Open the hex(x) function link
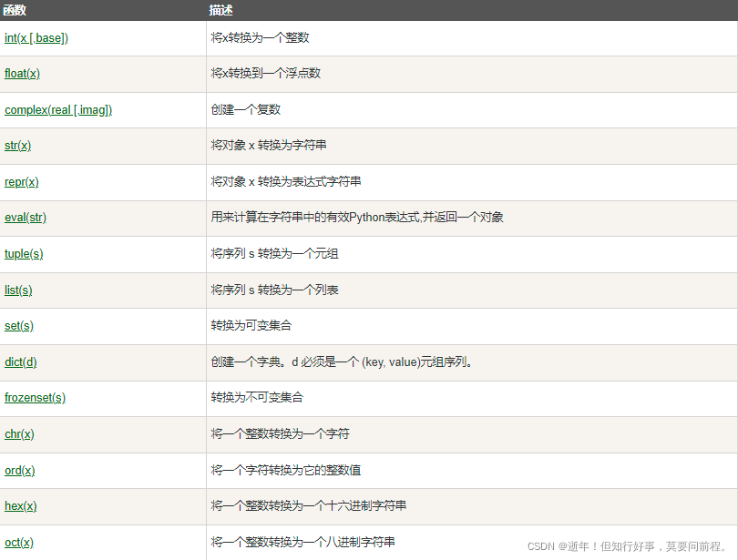Image resolution: width=738 pixels, height=560 pixels. point(20,506)
